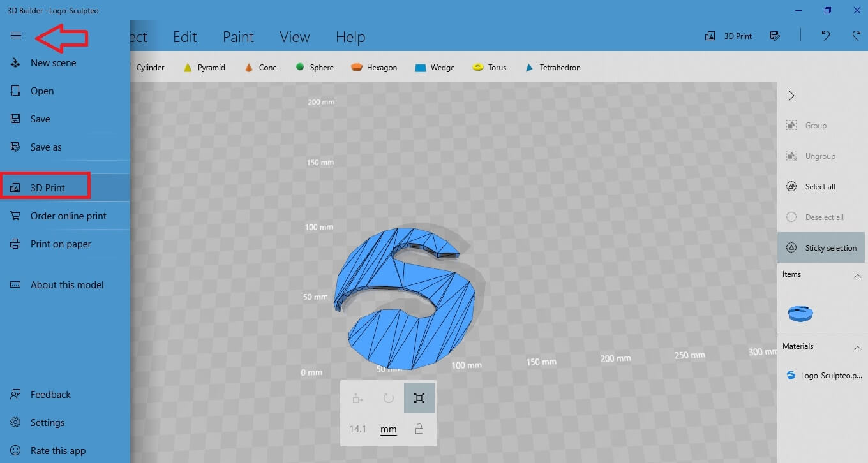Insert a Sphere shape
Screen dimensions: 868x463
[315, 68]
